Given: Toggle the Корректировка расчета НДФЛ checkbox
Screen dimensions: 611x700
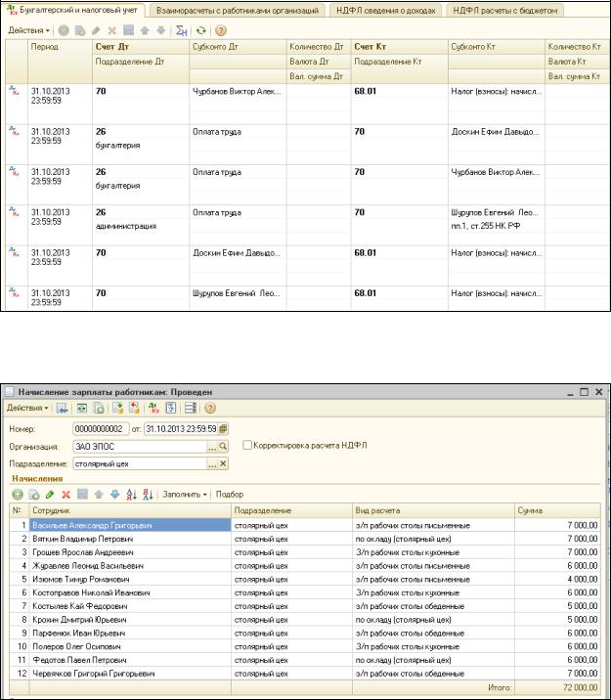Looking at the screenshot, I should coord(247,445).
